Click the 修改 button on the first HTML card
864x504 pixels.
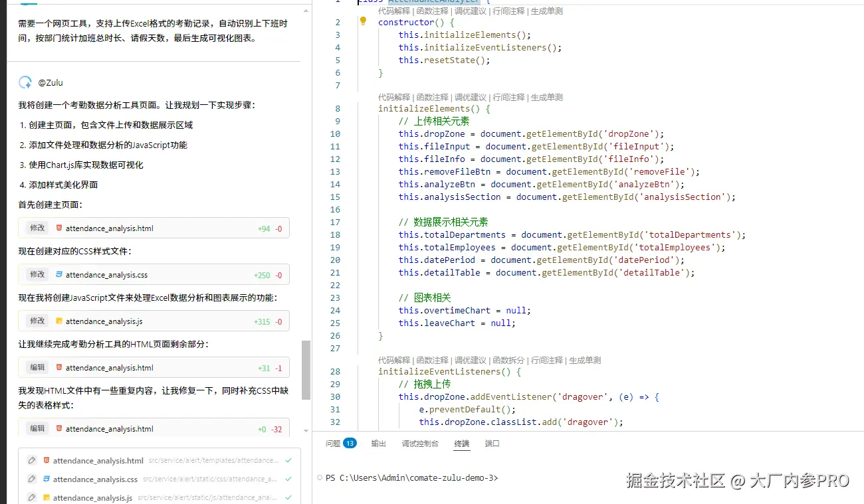pos(37,226)
